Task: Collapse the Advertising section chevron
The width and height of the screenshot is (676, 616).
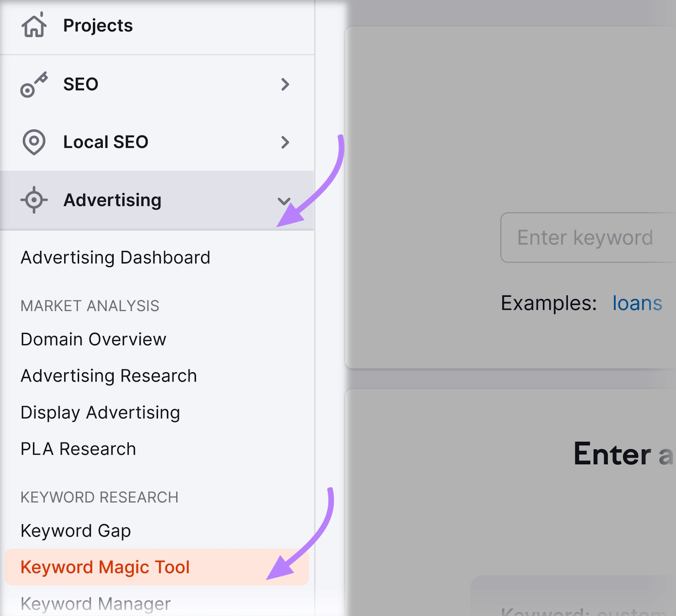Action: pos(284,201)
